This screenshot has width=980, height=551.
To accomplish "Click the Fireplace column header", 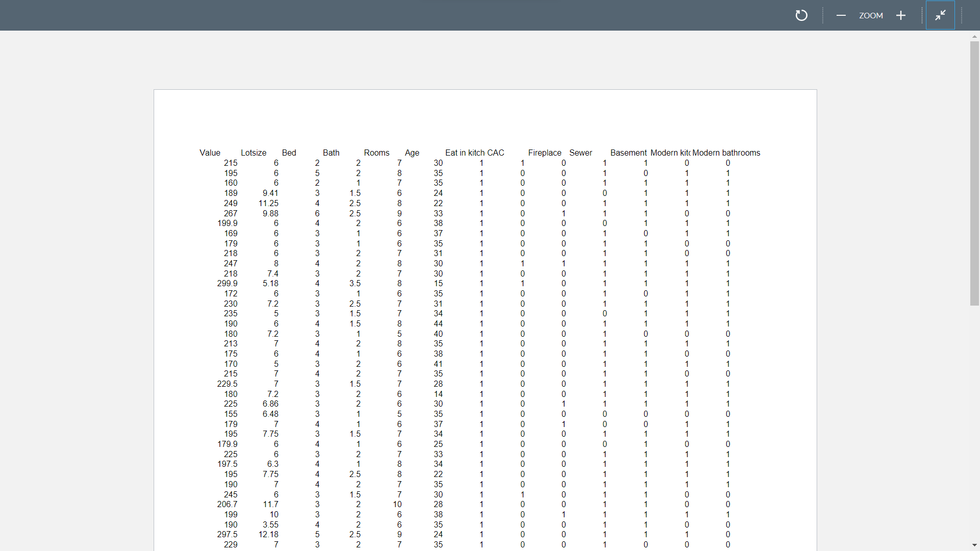I will 545,153.
